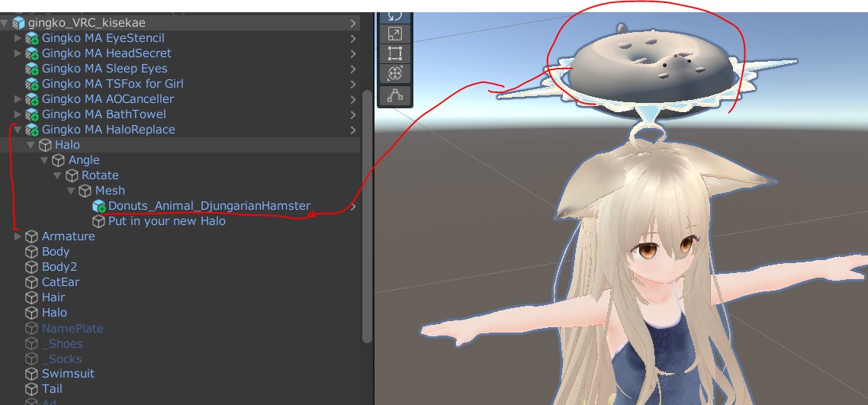The height and width of the screenshot is (405, 868).
Task: Collapse the gingko_VRC_kisekae root triangle
Action: pos(5,23)
